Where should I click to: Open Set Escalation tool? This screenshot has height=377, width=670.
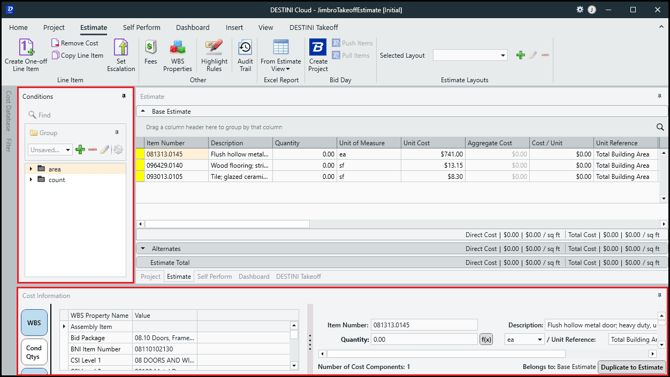pyautogui.click(x=121, y=55)
